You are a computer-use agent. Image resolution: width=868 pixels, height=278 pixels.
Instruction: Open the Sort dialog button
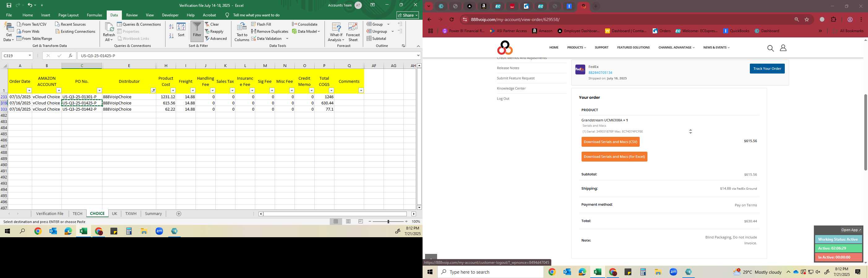pos(181,30)
